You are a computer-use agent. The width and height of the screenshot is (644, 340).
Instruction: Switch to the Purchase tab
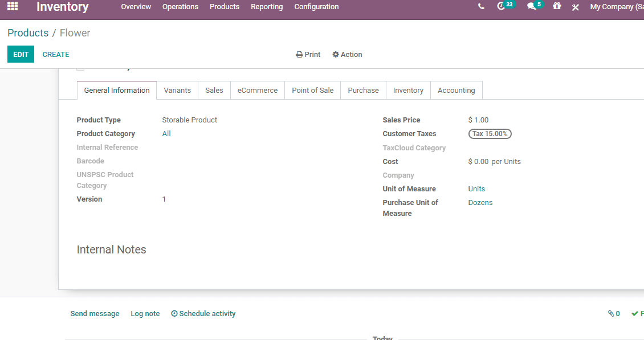pyautogui.click(x=363, y=91)
